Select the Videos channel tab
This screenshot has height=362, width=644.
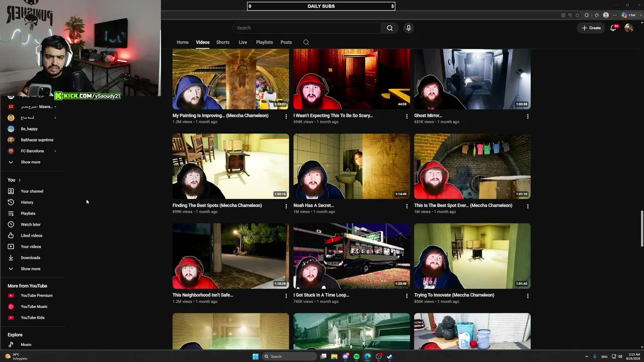pyautogui.click(x=203, y=42)
